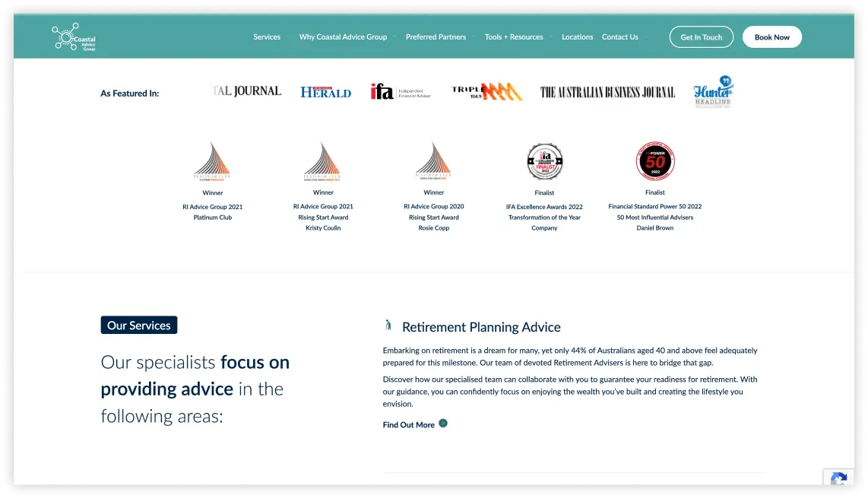The image size is (868, 499).
Task: Expand the Services navigation dropdown
Action: [x=267, y=37]
